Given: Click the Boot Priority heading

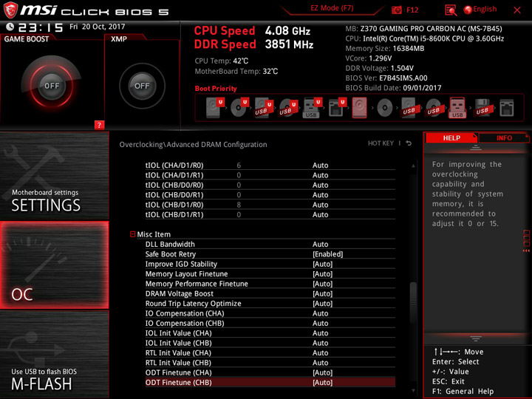Looking at the screenshot, I should [x=216, y=89].
